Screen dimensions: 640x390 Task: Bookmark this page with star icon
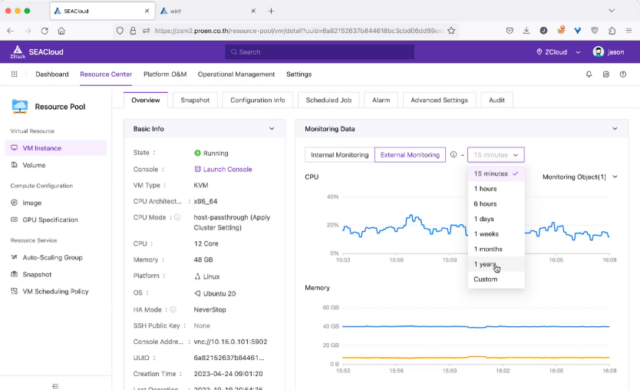451,31
